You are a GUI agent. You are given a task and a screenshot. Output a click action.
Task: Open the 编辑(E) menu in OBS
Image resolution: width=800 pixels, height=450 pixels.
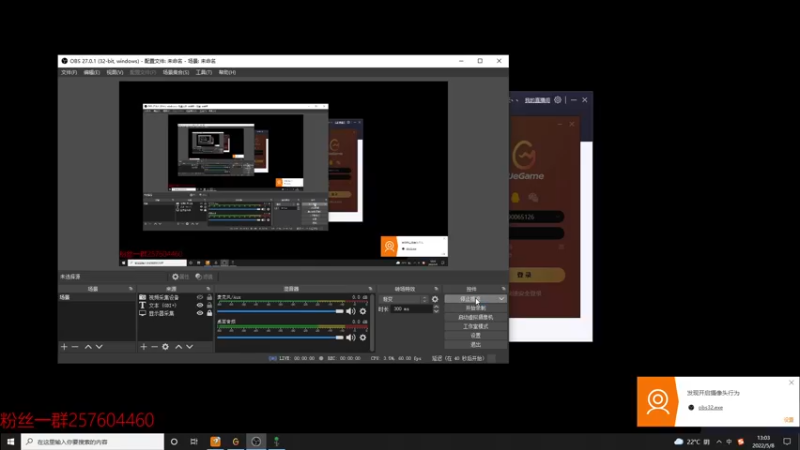point(91,72)
